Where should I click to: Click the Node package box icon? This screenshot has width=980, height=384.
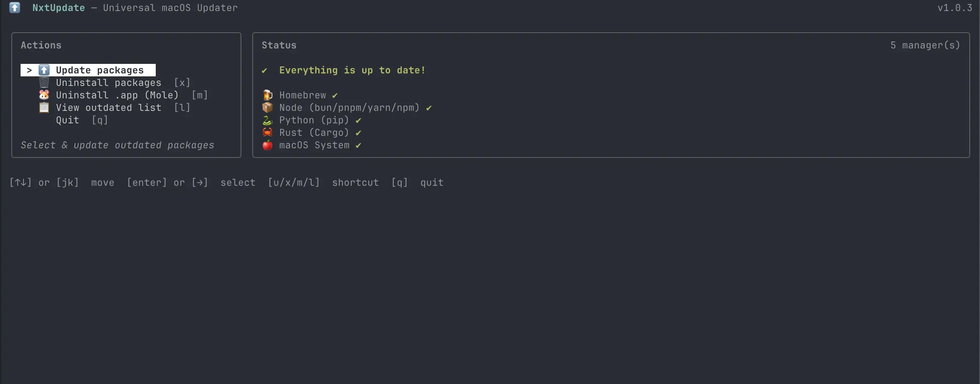(x=267, y=108)
